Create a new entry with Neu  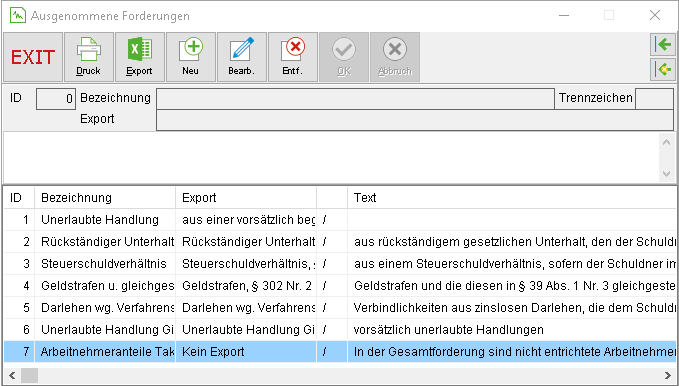[x=191, y=57]
